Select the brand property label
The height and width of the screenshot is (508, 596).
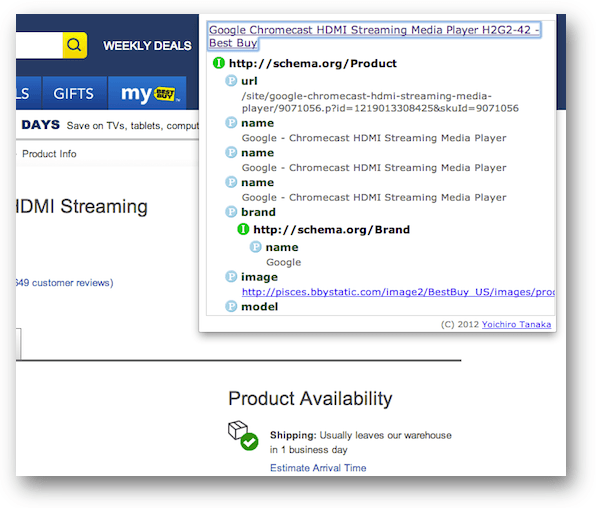(x=258, y=212)
